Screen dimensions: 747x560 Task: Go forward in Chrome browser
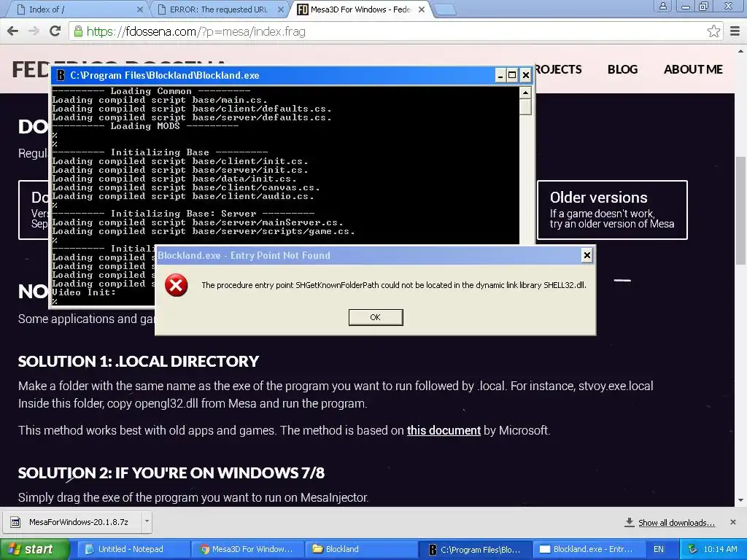pos(34,31)
